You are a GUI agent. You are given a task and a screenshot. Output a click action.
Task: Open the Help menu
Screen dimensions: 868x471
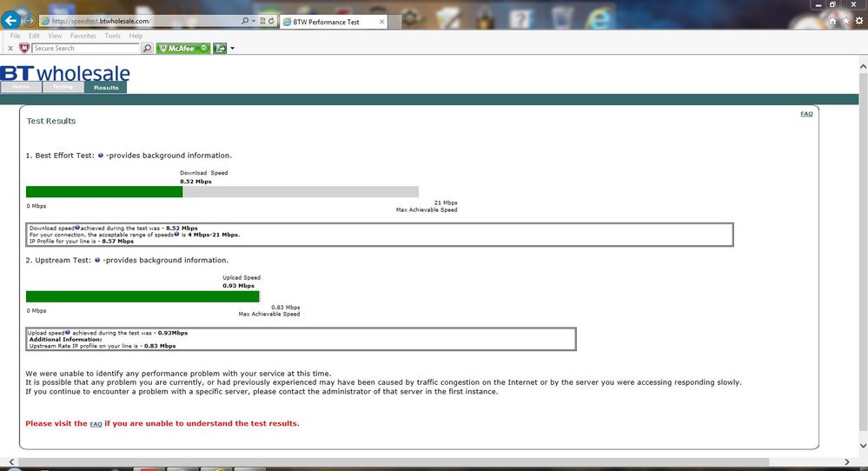[x=136, y=36]
